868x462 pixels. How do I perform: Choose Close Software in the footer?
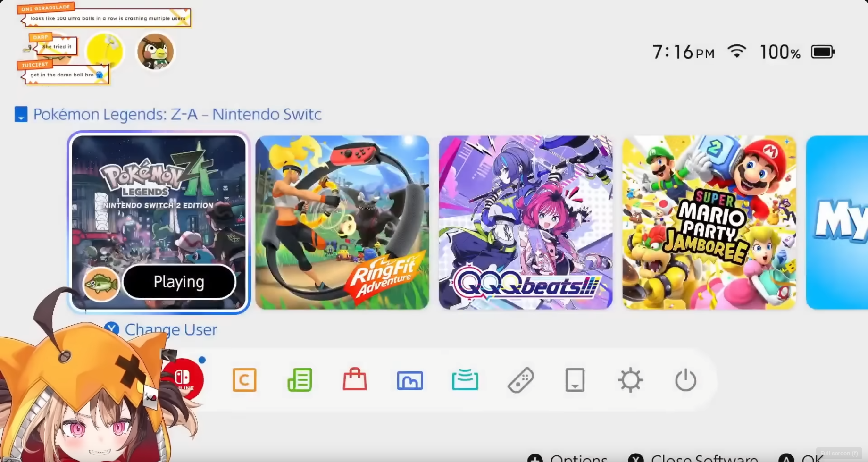(704, 458)
